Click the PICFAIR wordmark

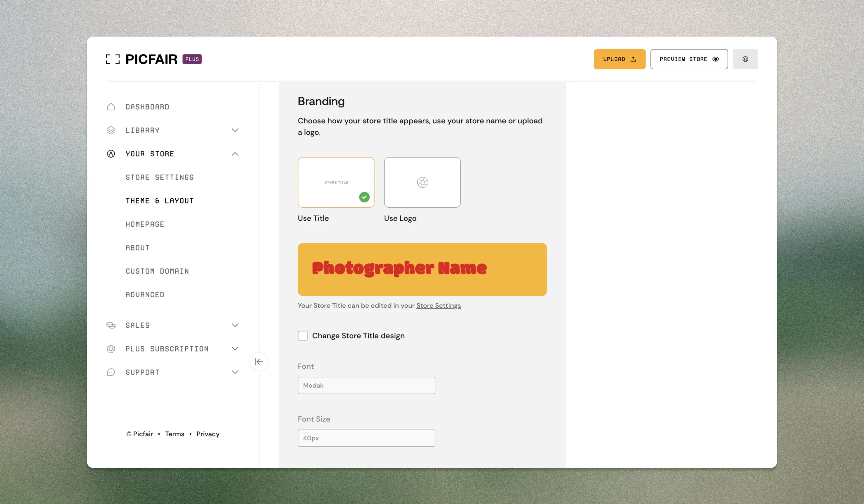point(151,59)
